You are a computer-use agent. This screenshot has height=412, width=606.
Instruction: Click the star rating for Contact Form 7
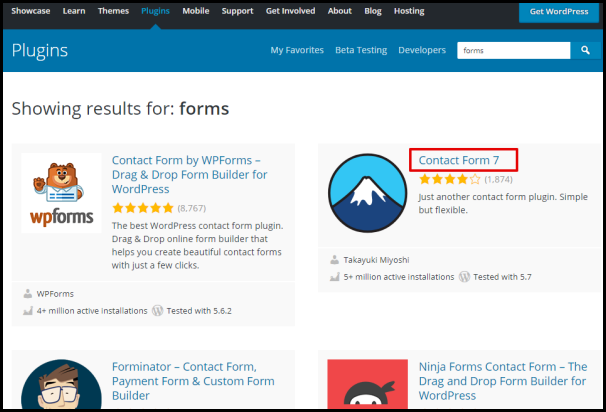point(450,179)
